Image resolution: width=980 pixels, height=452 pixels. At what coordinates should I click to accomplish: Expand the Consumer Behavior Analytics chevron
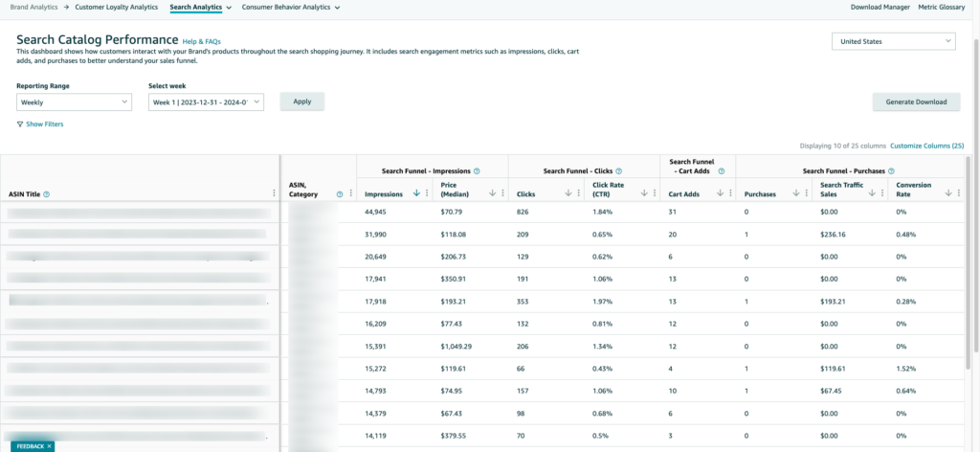338,8
